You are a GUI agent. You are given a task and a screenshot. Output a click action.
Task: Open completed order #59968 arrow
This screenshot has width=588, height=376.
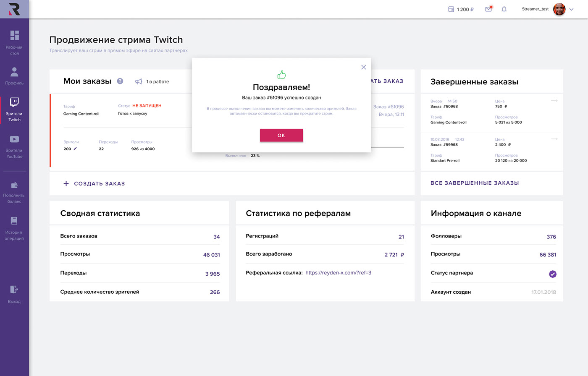(554, 139)
